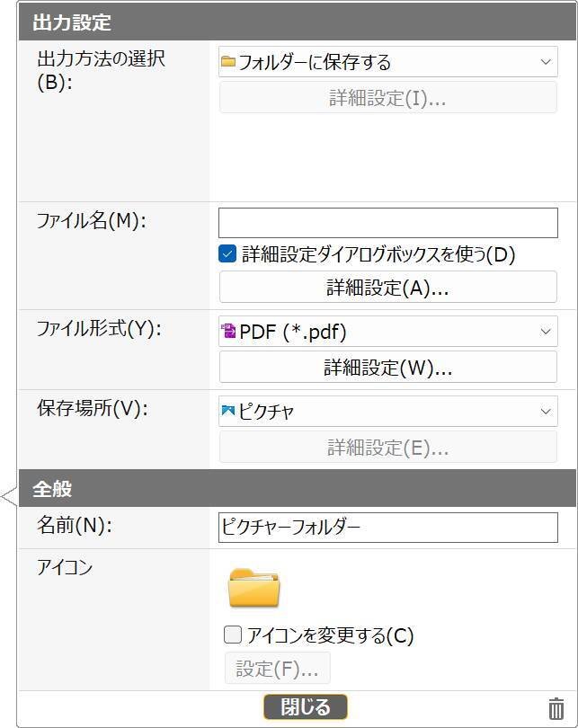Expand ファイル形式 PDF dropdown
The image size is (578, 728).
click(x=387, y=332)
